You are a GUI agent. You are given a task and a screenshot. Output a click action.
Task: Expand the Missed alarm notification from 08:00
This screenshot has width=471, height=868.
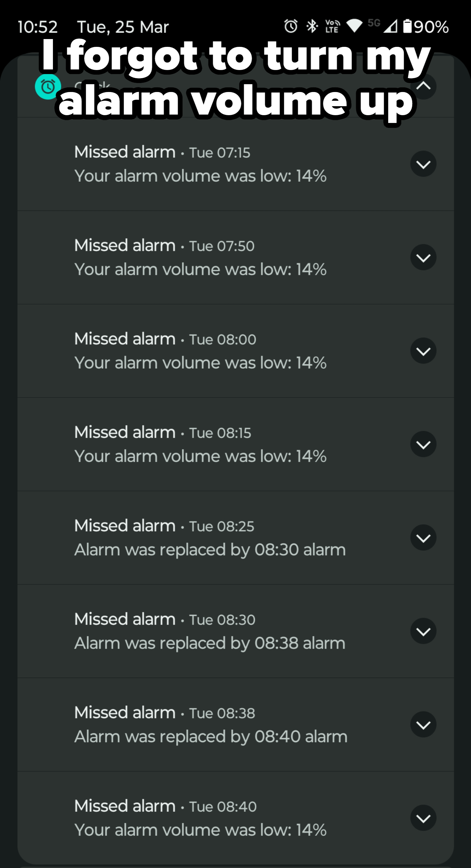tap(424, 350)
